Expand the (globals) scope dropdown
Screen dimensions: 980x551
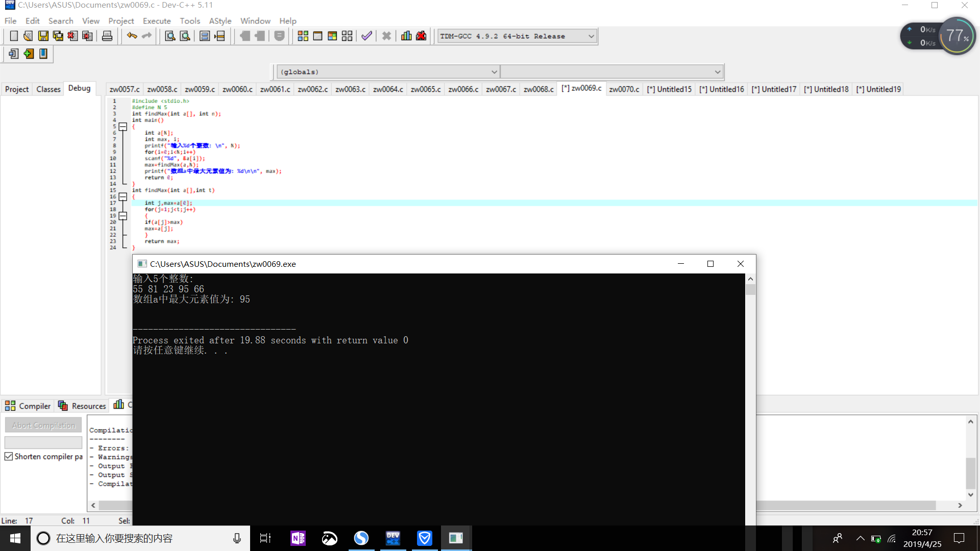coord(494,72)
